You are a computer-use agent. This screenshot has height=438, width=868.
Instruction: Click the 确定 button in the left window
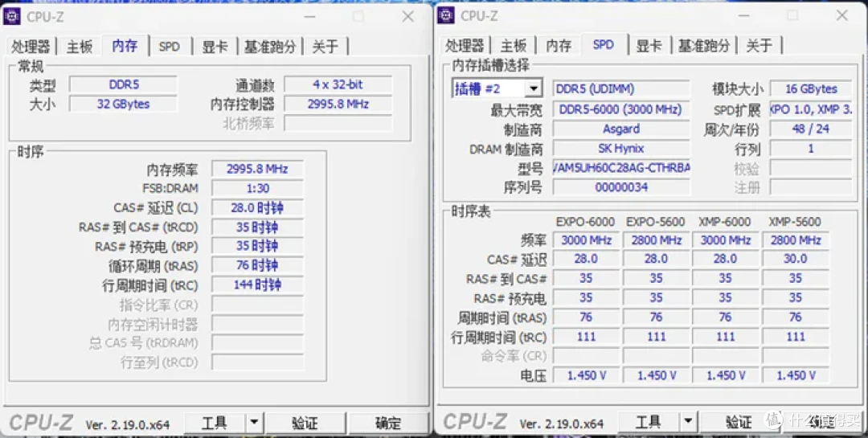click(x=388, y=424)
